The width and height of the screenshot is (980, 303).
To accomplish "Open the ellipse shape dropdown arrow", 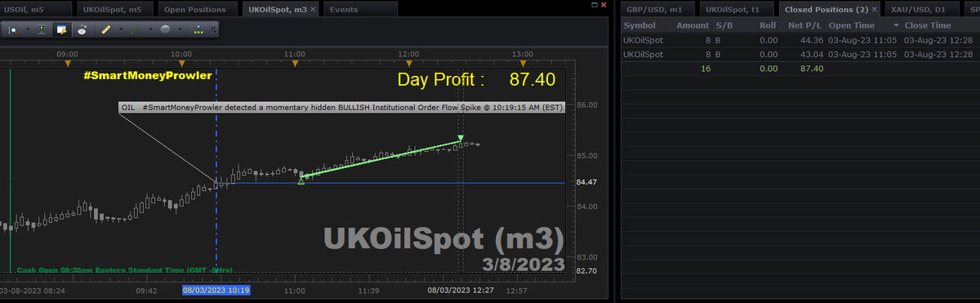I will (180, 29).
